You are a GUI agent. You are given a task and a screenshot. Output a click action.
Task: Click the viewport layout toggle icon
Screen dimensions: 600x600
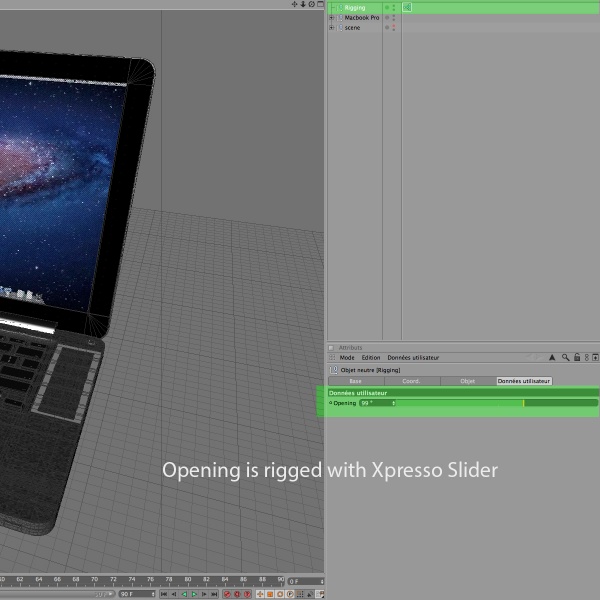click(x=321, y=4)
